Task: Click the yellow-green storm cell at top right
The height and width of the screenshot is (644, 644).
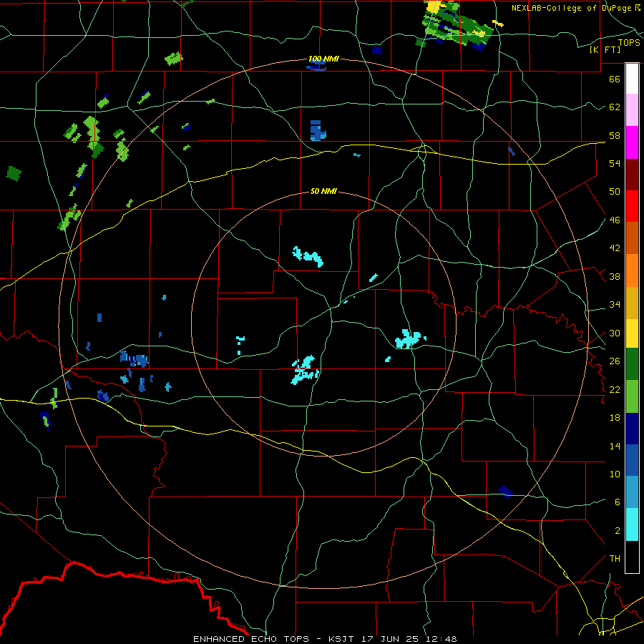Action: pos(458,24)
